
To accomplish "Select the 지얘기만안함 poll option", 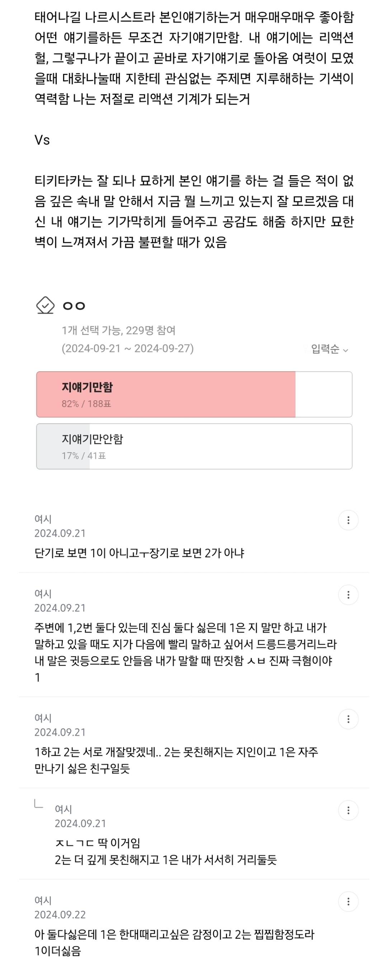I will 194,446.
